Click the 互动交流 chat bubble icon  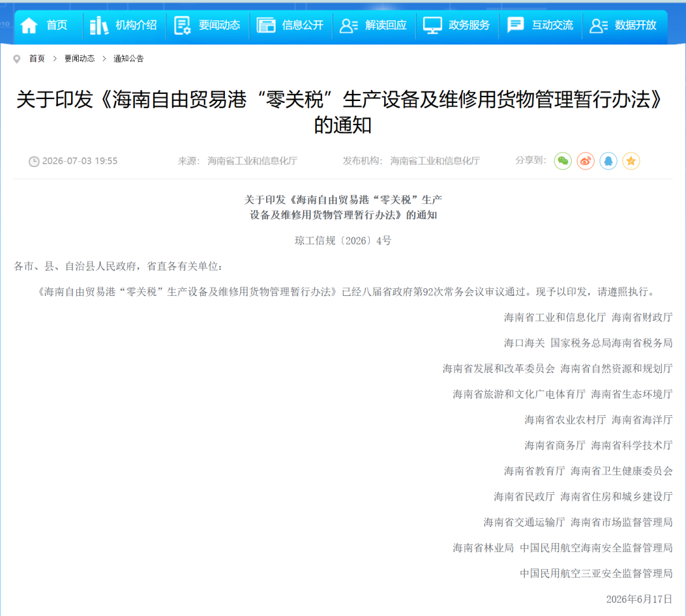[515, 25]
